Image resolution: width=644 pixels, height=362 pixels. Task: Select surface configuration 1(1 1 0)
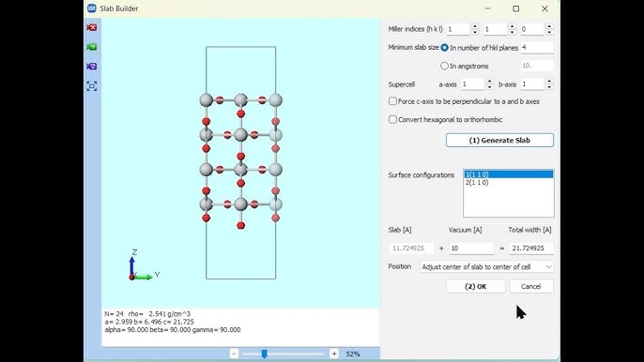pyautogui.click(x=509, y=174)
